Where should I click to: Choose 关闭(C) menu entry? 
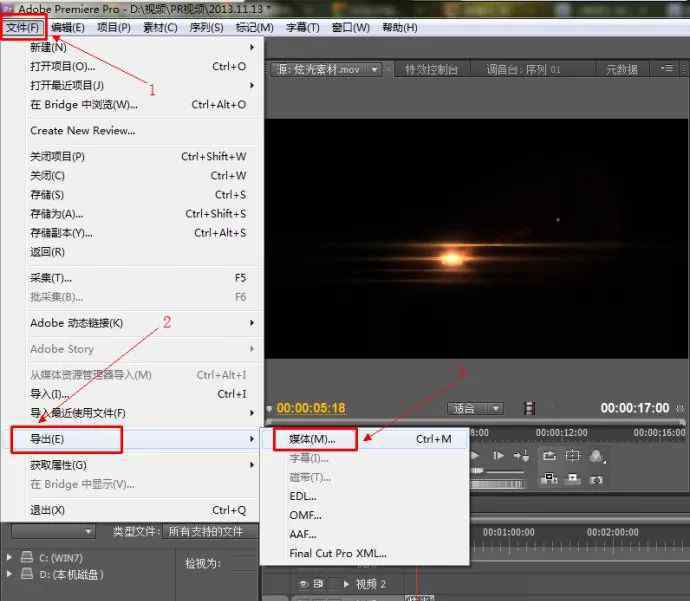pos(142,176)
